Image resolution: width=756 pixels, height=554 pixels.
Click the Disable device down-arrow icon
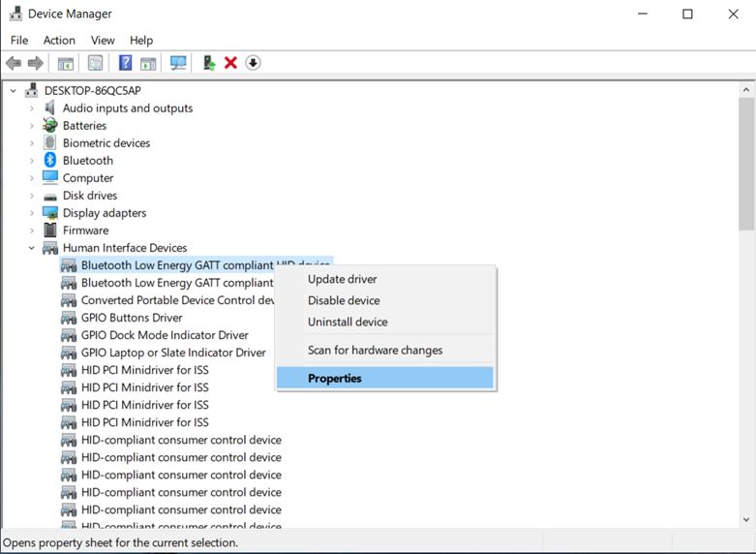[x=253, y=63]
